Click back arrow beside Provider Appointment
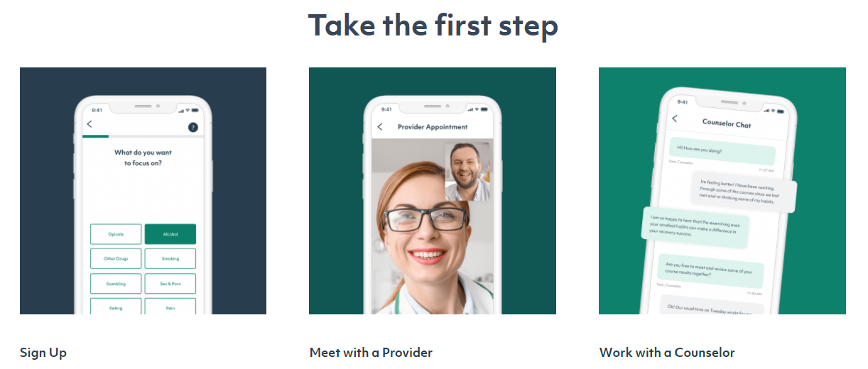 click(x=380, y=127)
